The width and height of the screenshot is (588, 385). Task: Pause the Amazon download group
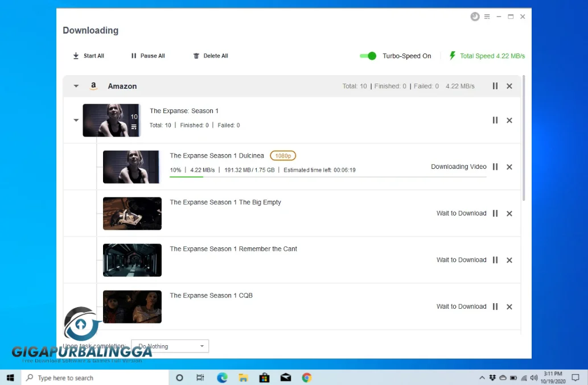coord(495,86)
